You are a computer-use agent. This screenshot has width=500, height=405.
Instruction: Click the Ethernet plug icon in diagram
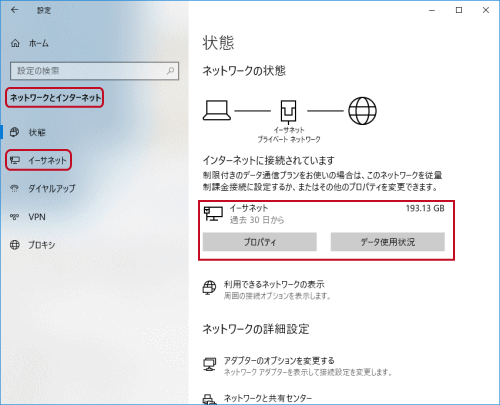(x=288, y=111)
